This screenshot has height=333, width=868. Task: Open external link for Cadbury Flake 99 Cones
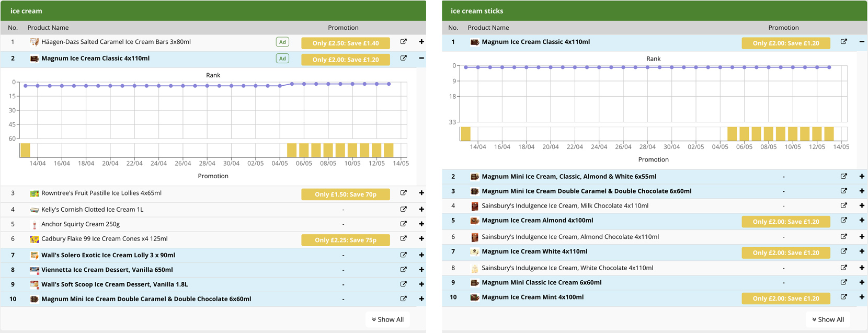[x=403, y=238]
